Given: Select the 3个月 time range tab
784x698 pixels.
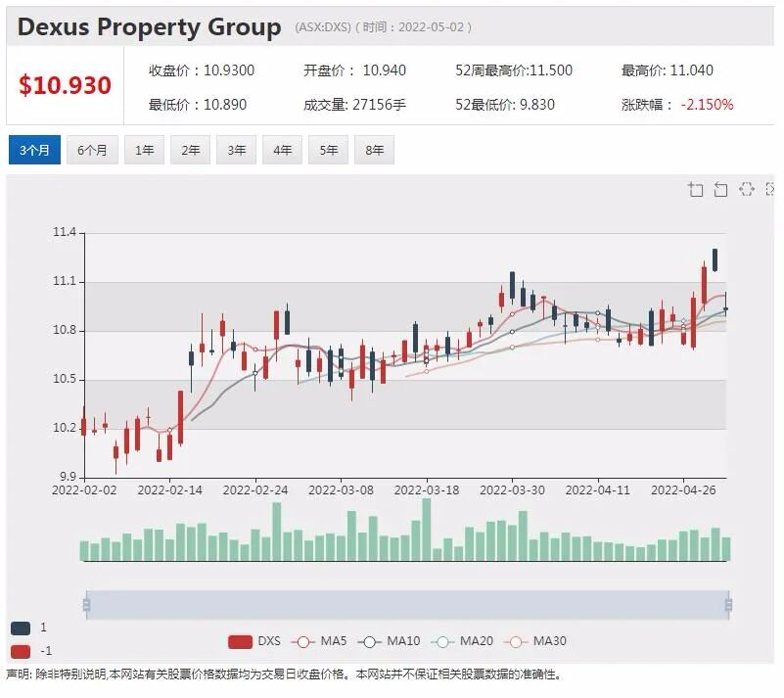Looking at the screenshot, I should point(34,150).
